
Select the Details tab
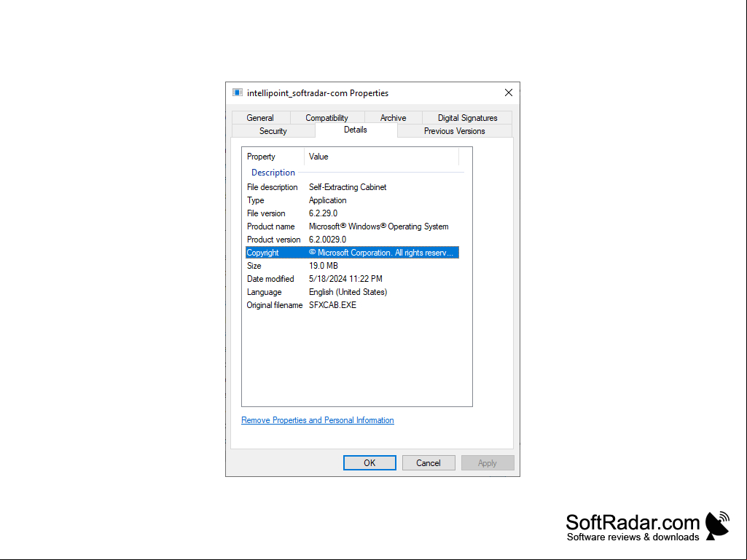356,130
